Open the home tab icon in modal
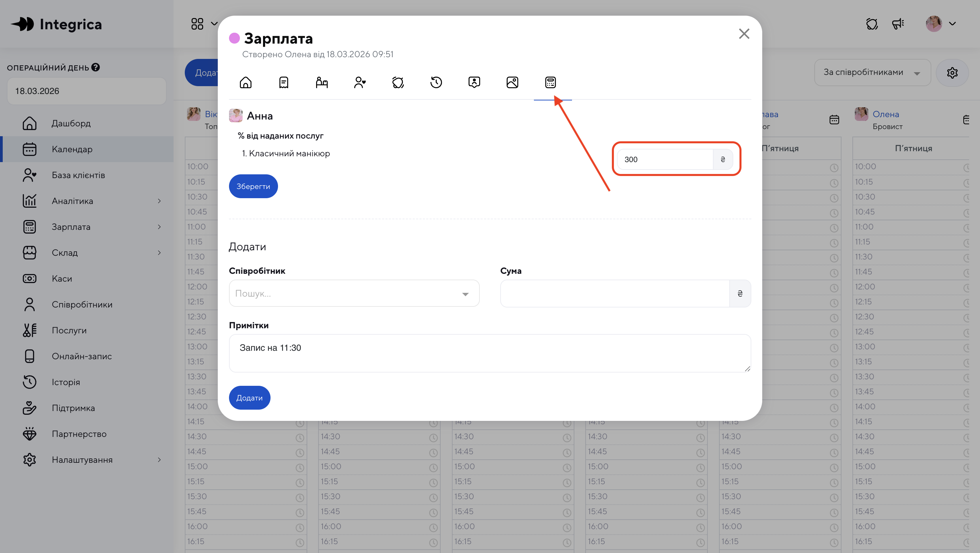The image size is (980, 553). [x=245, y=82]
